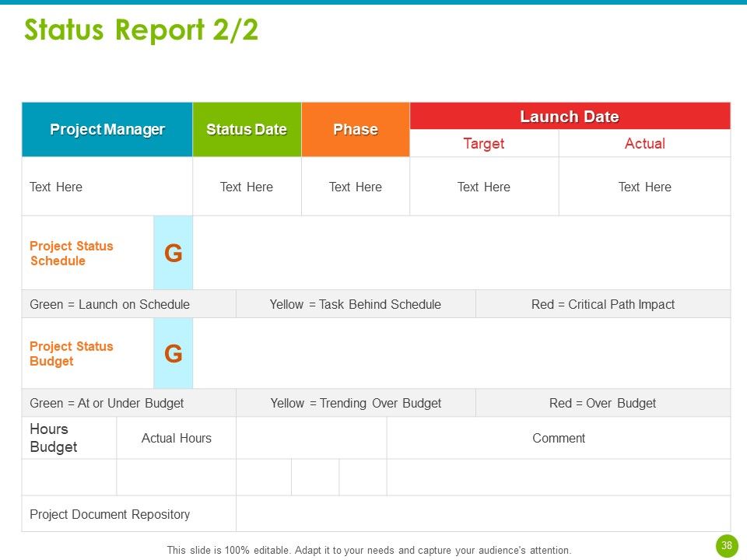Click the G indicator for Budget status
Viewport: 747px width, 560px height.
tap(174, 353)
